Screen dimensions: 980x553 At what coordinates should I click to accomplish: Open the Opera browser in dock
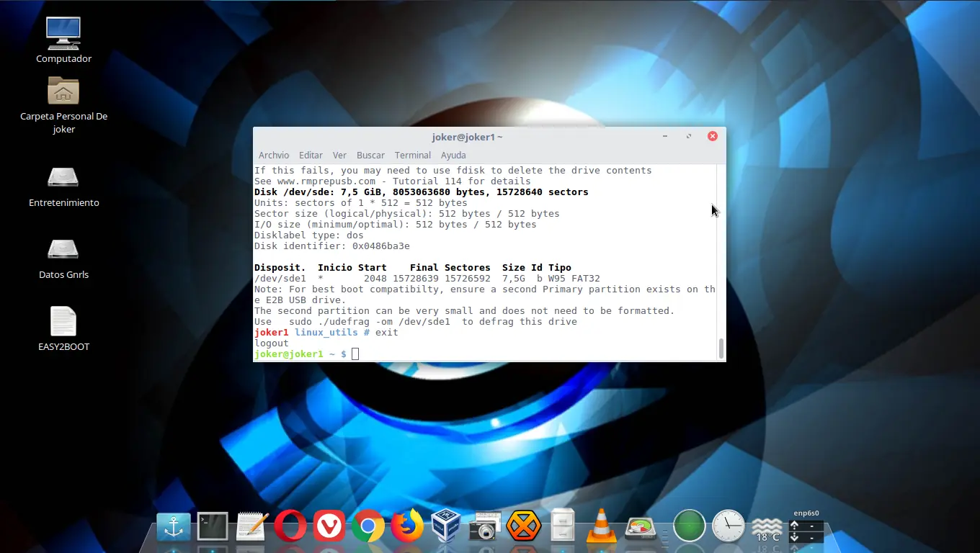[290, 527]
